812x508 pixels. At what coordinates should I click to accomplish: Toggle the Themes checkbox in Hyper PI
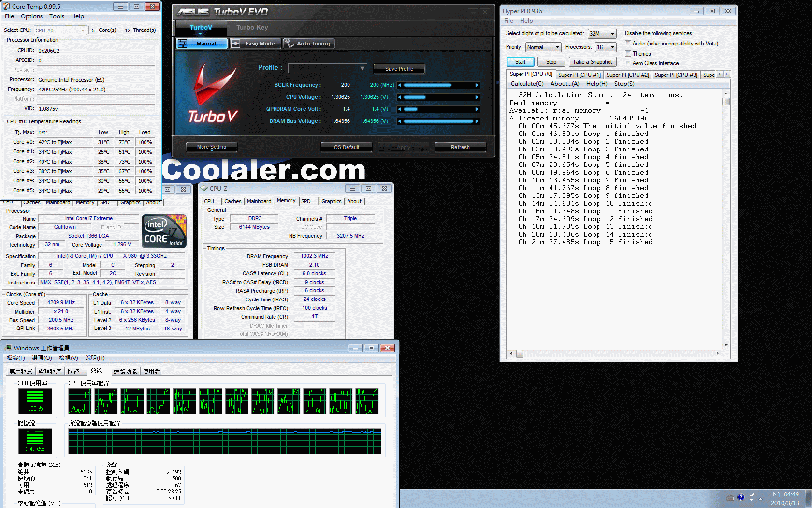628,54
